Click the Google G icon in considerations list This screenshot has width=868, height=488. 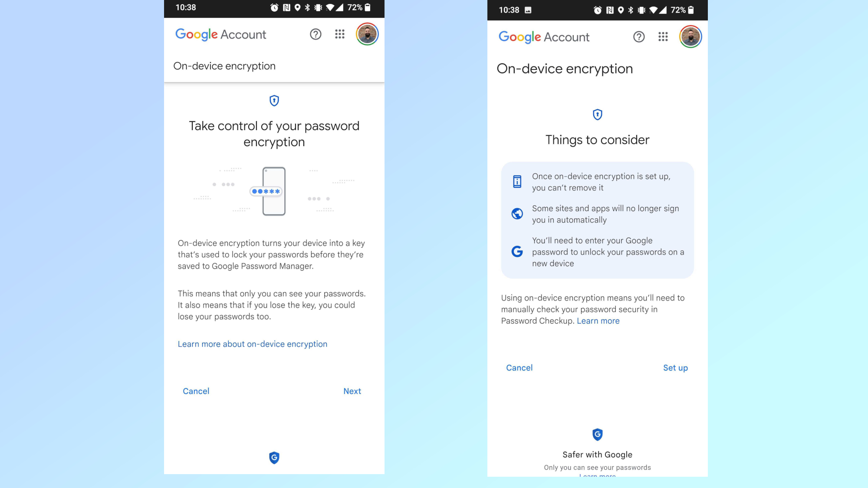point(516,251)
